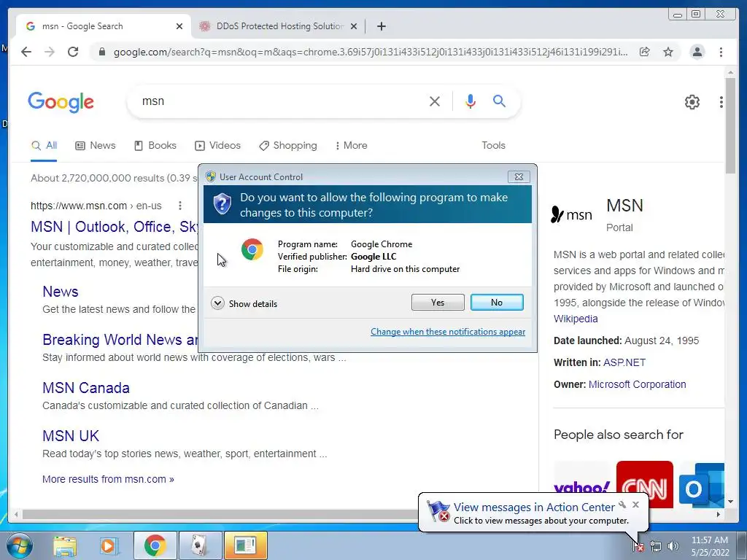This screenshot has height=560, width=747.
Task: Open the MSN Canada sitelink
Action: (86, 388)
